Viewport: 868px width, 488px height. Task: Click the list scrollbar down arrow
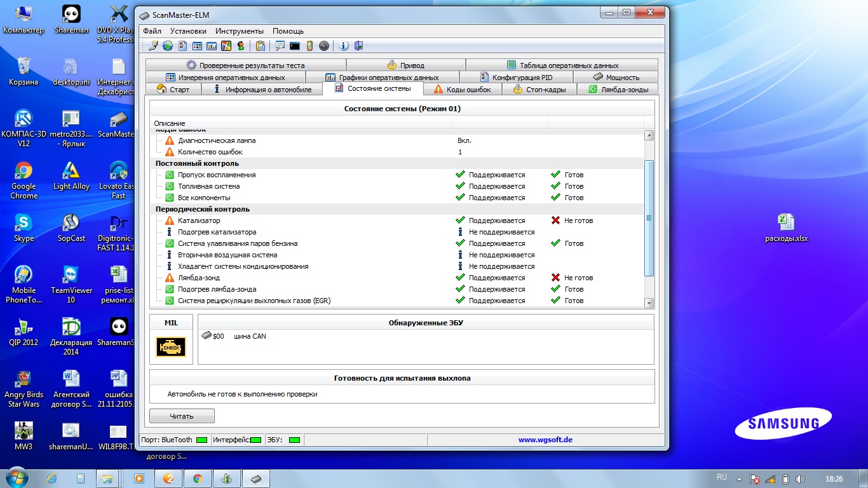tap(649, 303)
